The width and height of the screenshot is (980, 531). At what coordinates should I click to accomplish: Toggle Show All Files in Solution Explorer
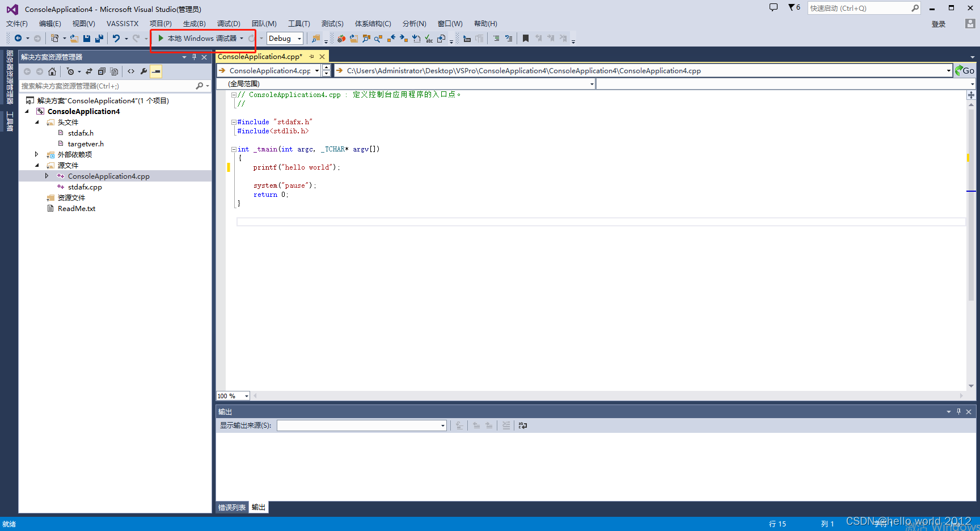tap(114, 71)
